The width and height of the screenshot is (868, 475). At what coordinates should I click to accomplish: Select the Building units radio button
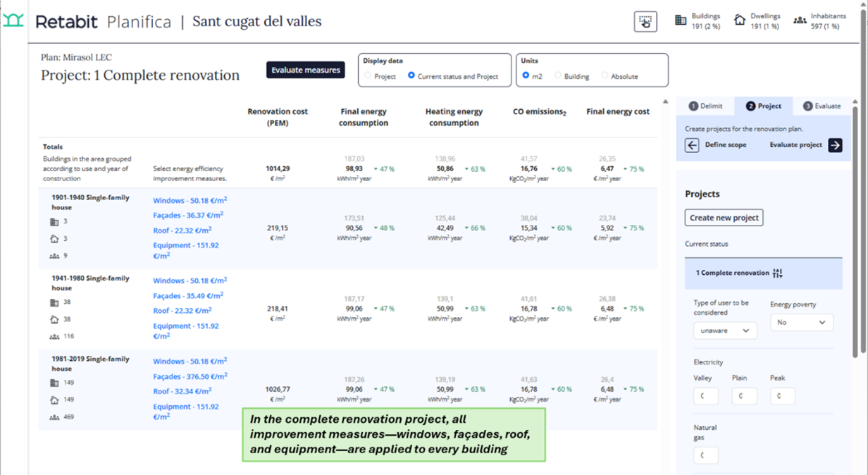coord(558,76)
